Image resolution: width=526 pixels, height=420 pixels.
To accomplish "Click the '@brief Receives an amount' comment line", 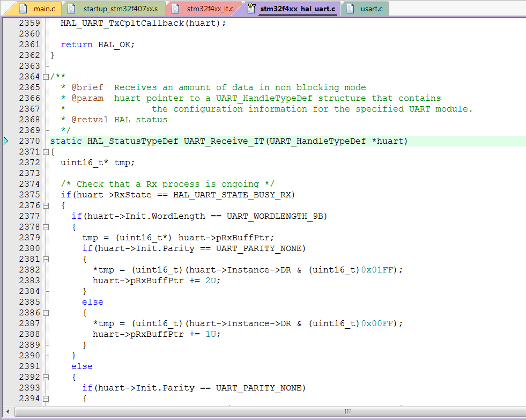I will [213, 87].
